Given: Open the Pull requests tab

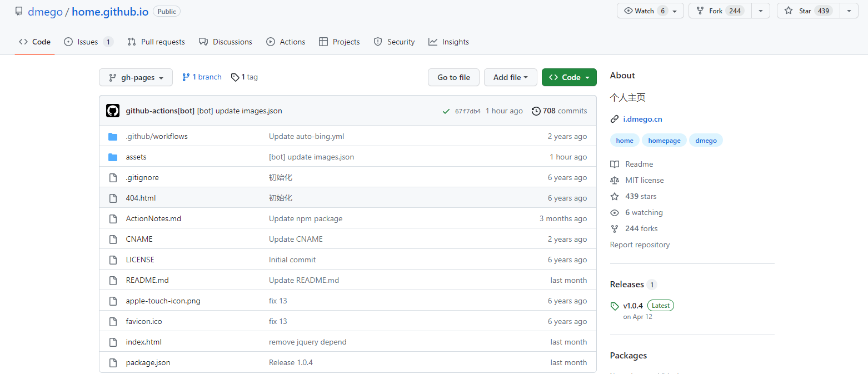Looking at the screenshot, I should coord(156,42).
